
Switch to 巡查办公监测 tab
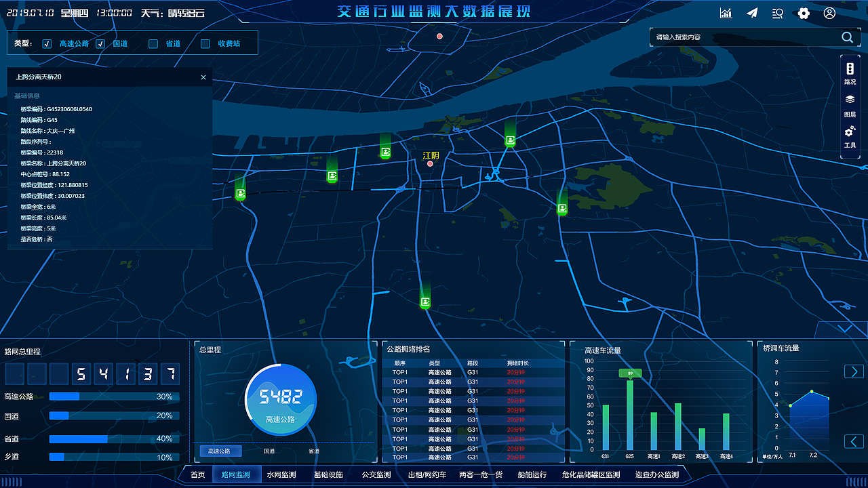tap(657, 474)
